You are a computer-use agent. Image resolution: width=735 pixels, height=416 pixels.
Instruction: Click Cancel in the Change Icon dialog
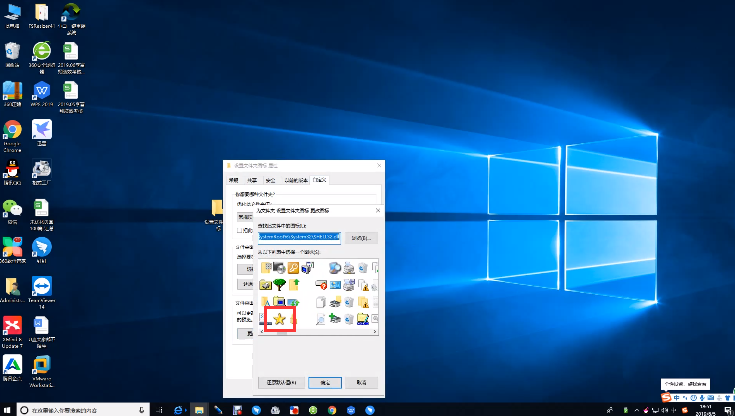361,382
